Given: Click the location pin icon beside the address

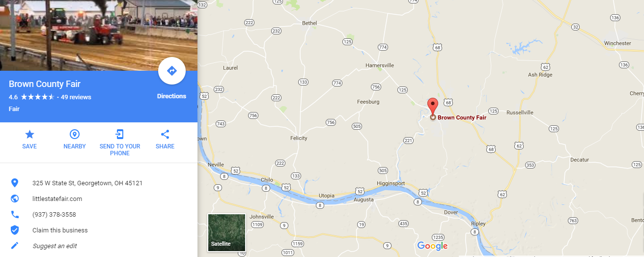Looking at the screenshot, I should [15, 183].
